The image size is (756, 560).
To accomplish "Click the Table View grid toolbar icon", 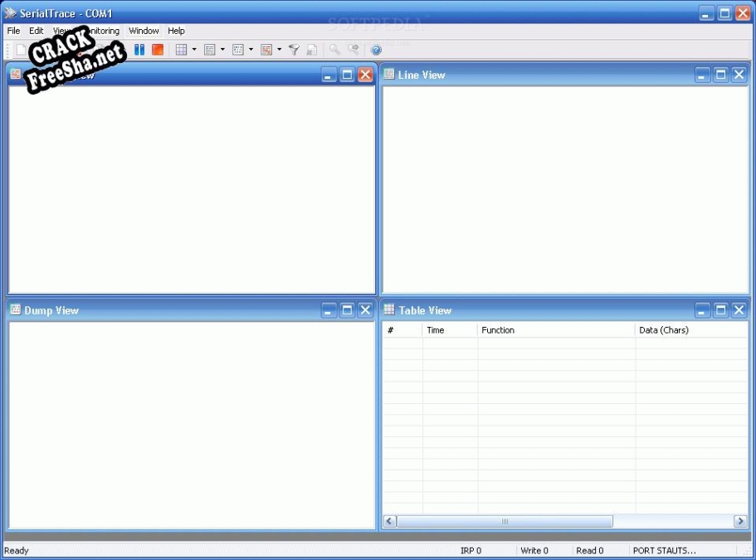I will [x=181, y=50].
